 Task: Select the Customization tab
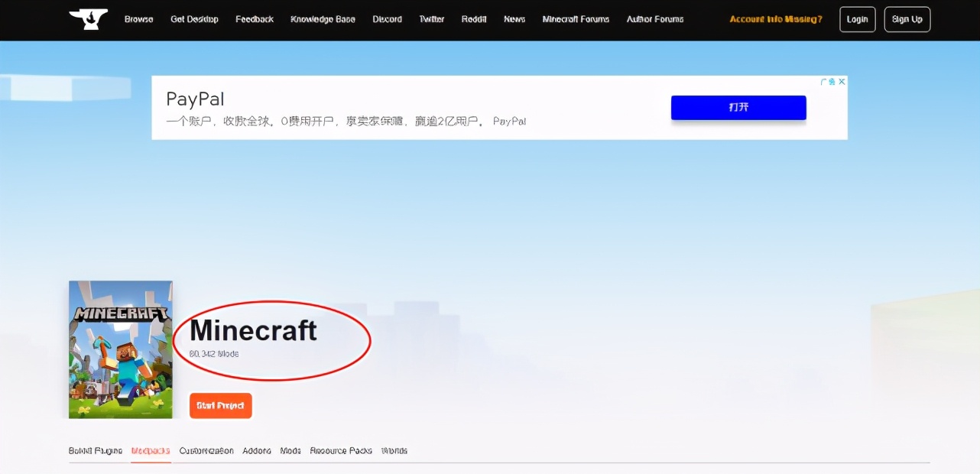[x=206, y=451]
